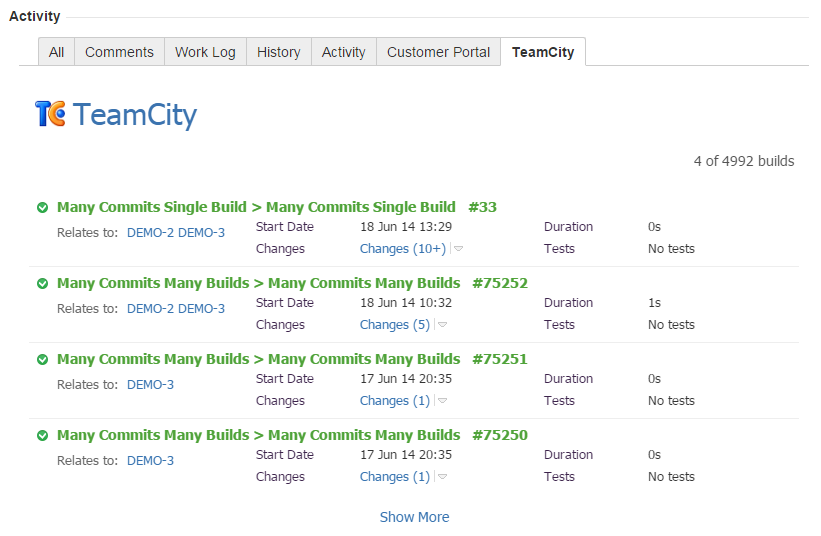Expand Changes (5) dropdown arrow
Viewport: 821px width, 536px height.
coord(442,325)
